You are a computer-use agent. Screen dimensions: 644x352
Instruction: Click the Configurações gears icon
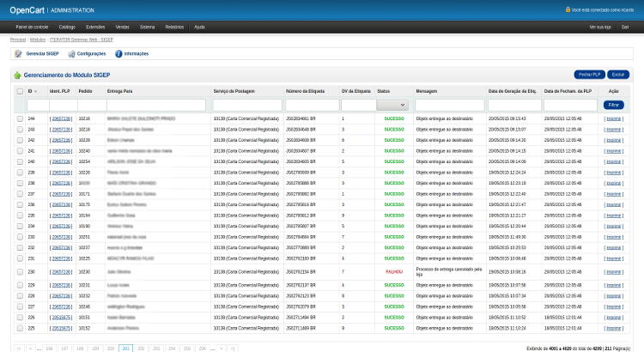(71, 54)
